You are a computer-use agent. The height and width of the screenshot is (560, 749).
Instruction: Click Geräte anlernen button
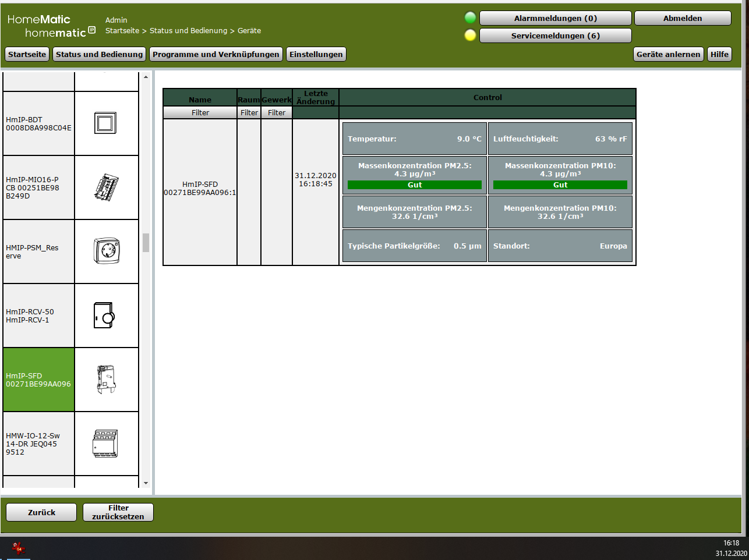coord(669,54)
